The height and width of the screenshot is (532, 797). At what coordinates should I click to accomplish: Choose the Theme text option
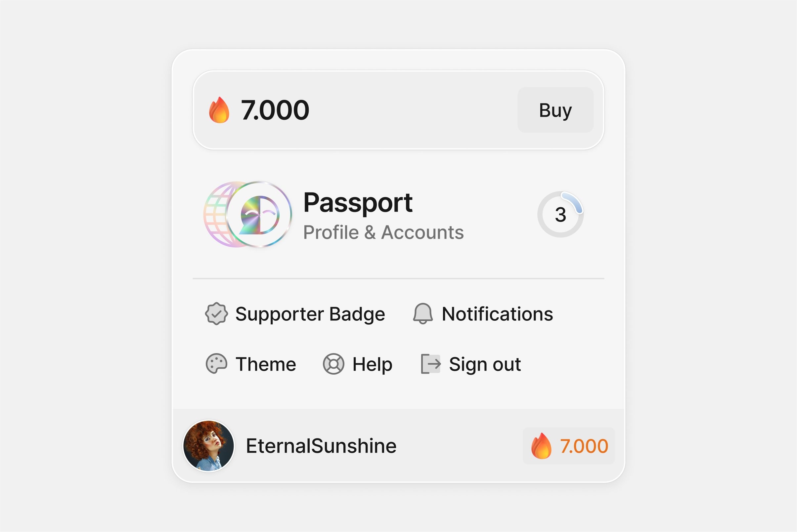pyautogui.click(x=266, y=364)
